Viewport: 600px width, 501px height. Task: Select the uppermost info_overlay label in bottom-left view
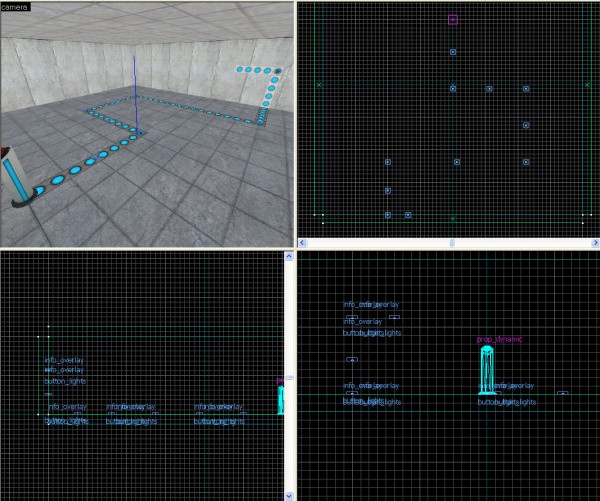[64, 359]
